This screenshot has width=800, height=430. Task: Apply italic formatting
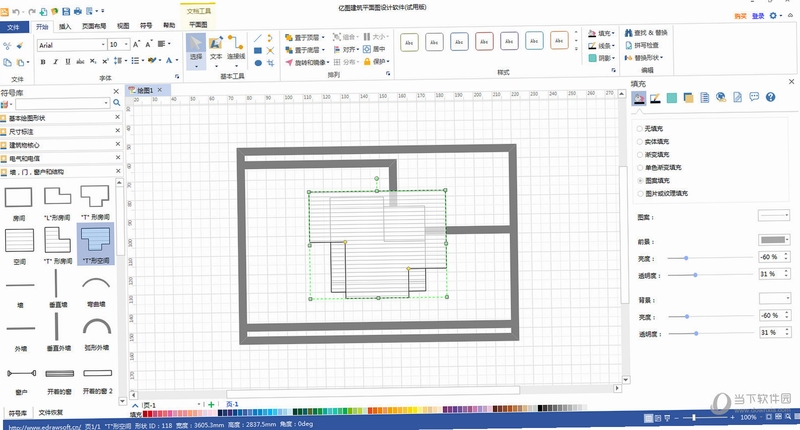pos(56,61)
